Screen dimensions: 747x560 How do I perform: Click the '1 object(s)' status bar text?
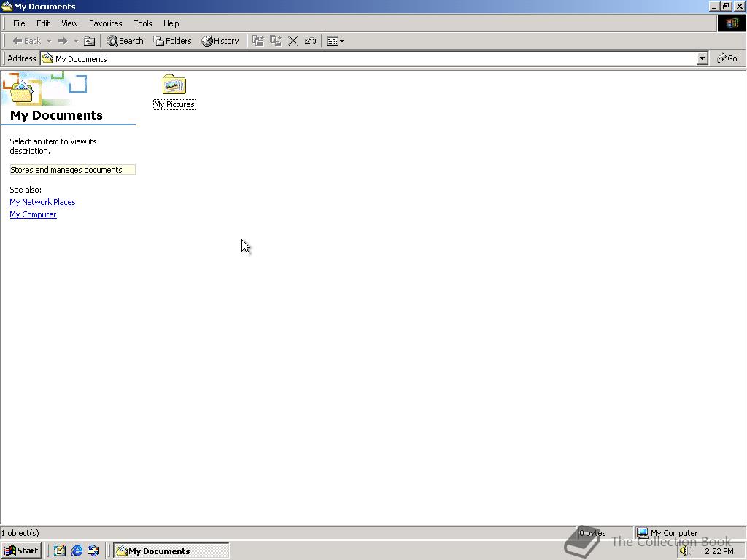click(20, 533)
